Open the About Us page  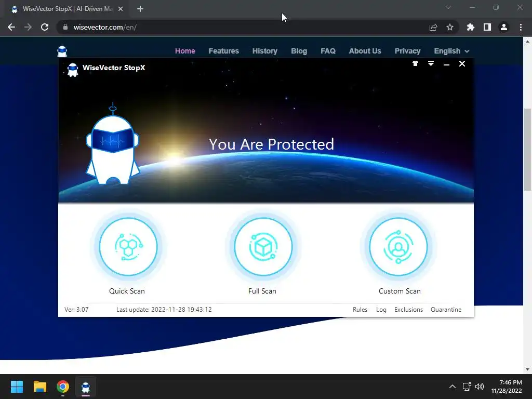365,51
